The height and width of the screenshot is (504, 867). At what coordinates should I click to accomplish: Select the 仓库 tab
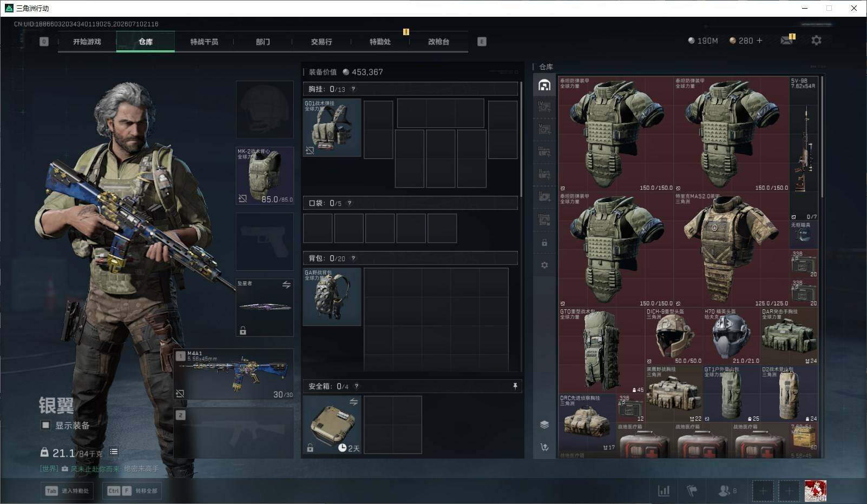[x=146, y=42]
